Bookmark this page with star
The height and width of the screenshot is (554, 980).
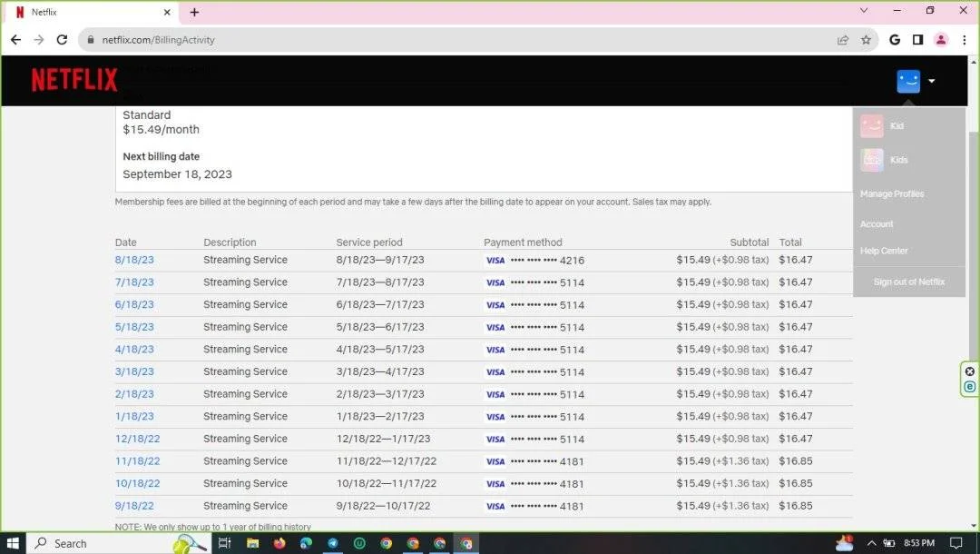[x=866, y=40]
